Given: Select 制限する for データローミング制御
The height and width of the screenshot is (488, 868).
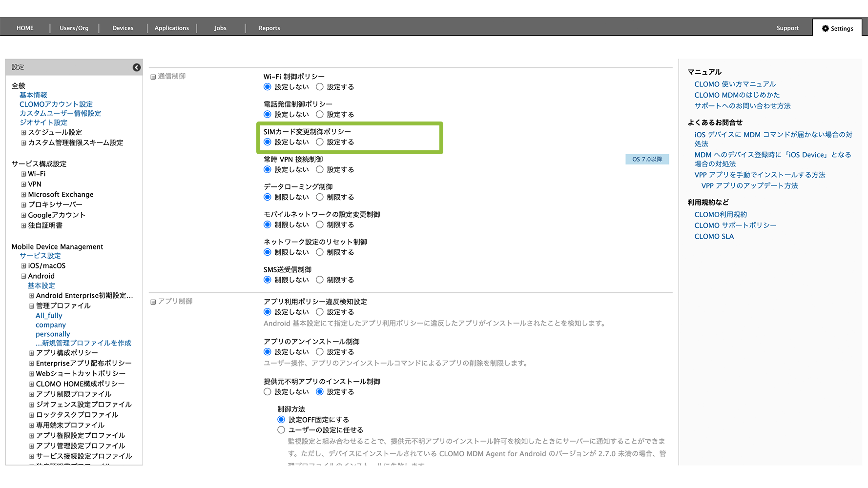Looking at the screenshot, I should pyautogui.click(x=320, y=197).
